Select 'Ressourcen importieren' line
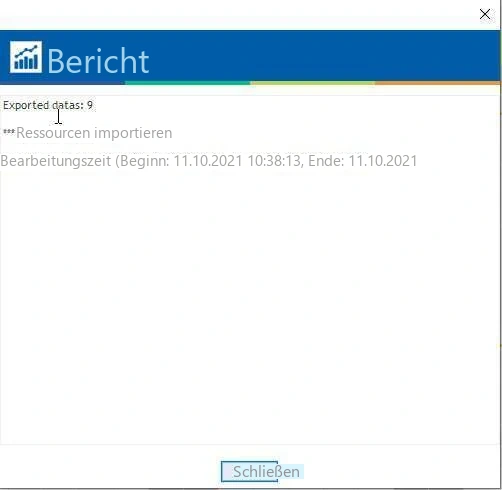Screen dimensions: 502x490 tap(88, 133)
